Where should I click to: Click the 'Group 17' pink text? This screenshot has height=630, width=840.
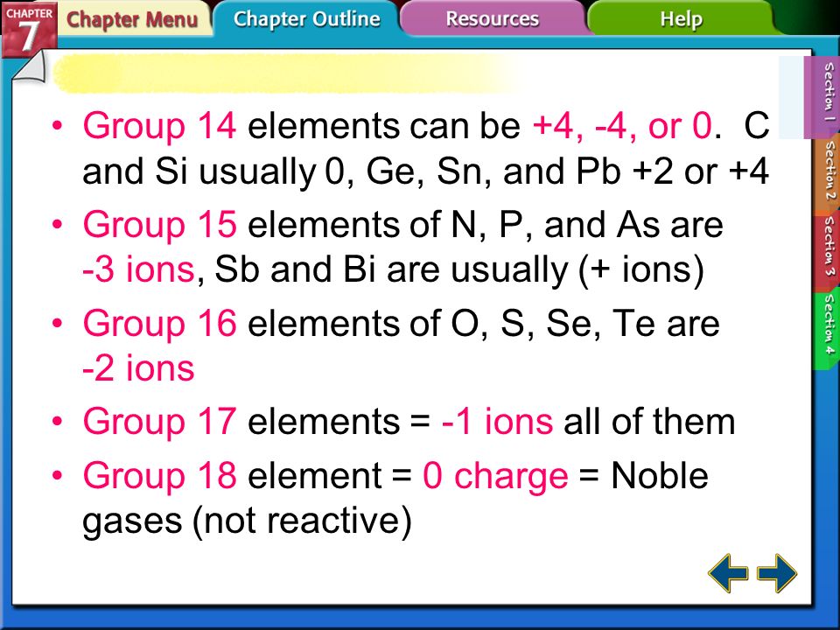coord(159,422)
